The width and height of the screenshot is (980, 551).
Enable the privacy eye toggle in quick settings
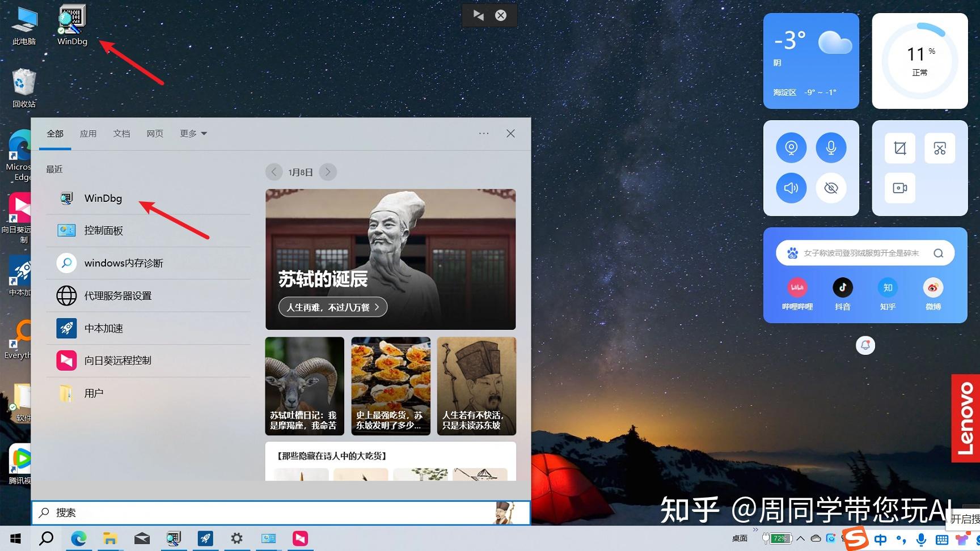click(x=831, y=188)
